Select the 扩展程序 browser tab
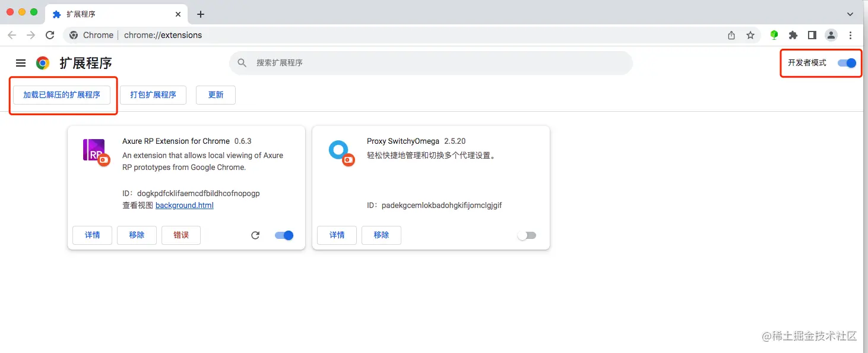This screenshot has height=353, width=868. point(116,14)
